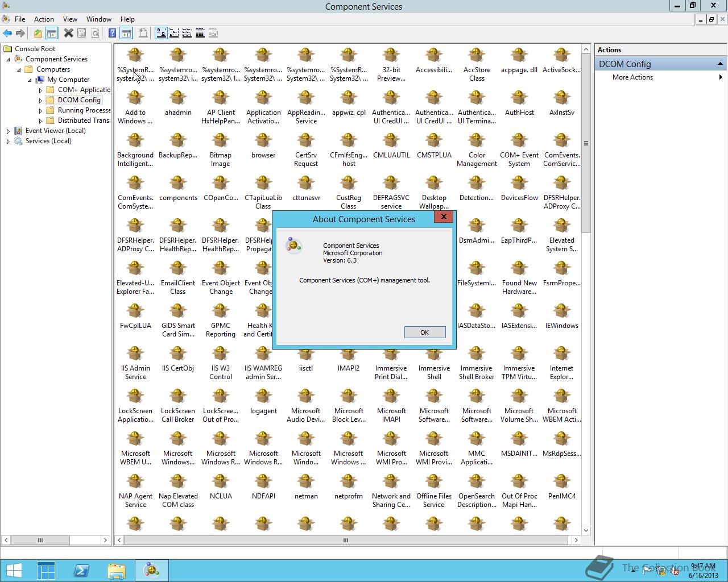Collapse the DCOM Config section in Actions pane
This screenshot has width=728, height=582.
point(720,64)
